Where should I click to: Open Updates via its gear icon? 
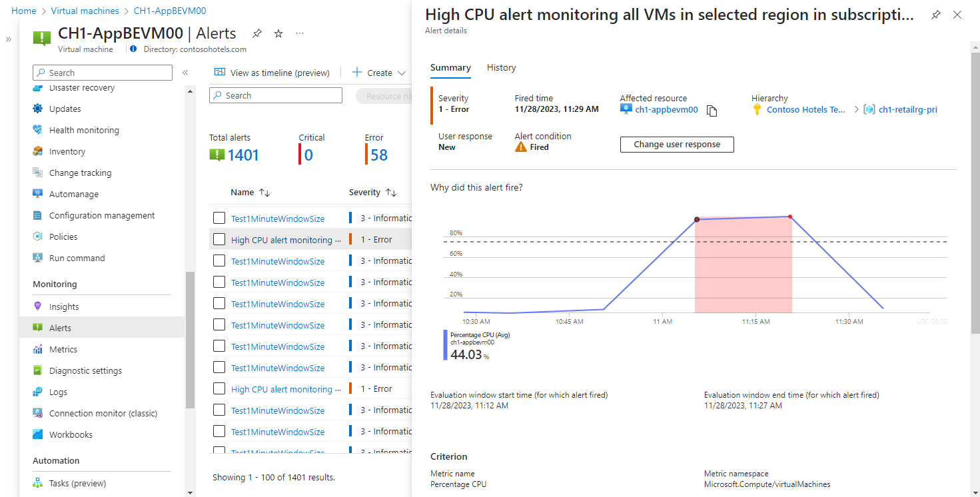pyautogui.click(x=38, y=109)
